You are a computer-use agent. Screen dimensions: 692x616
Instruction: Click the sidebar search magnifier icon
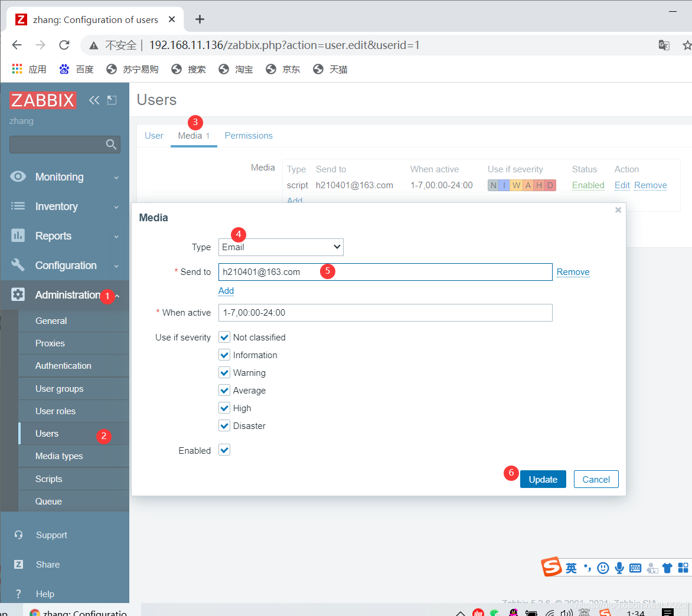tap(111, 144)
